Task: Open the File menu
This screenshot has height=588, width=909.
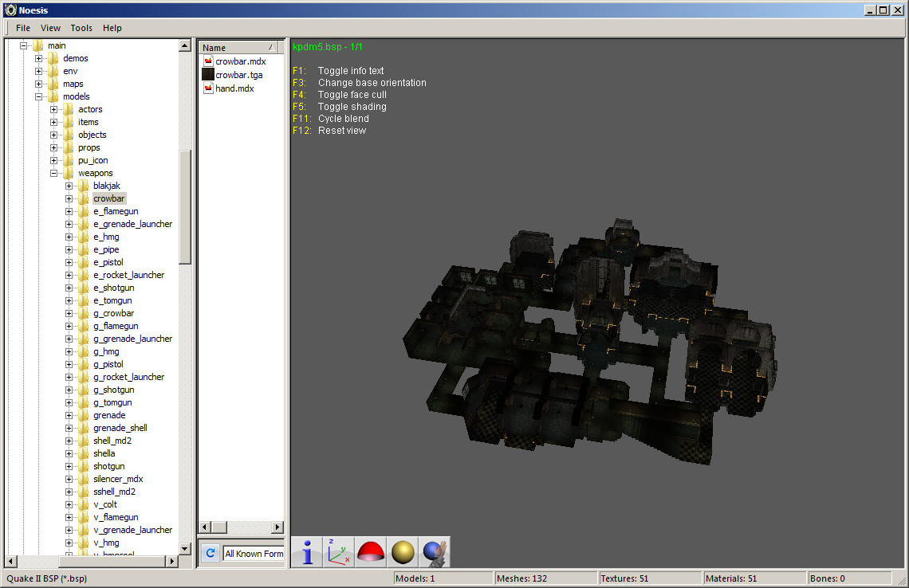Action: pyautogui.click(x=23, y=28)
